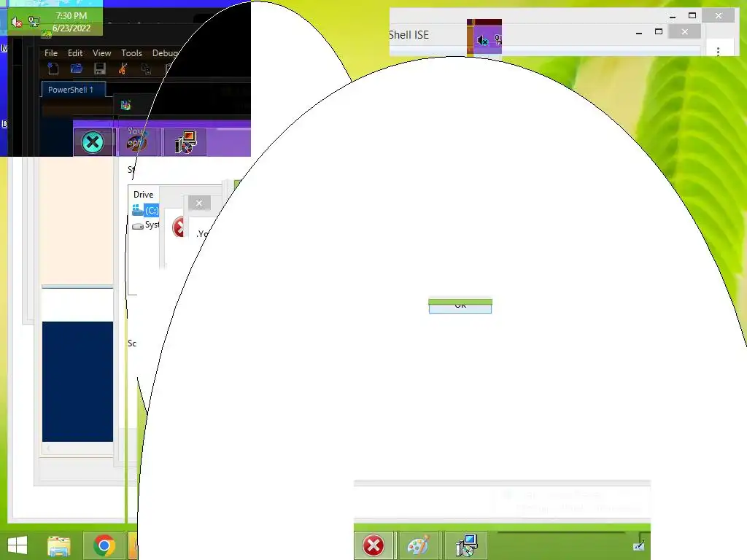Click the red X error taskbar button on green bar
Image resolution: width=747 pixels, height=560 pixels.
(373, 545)
